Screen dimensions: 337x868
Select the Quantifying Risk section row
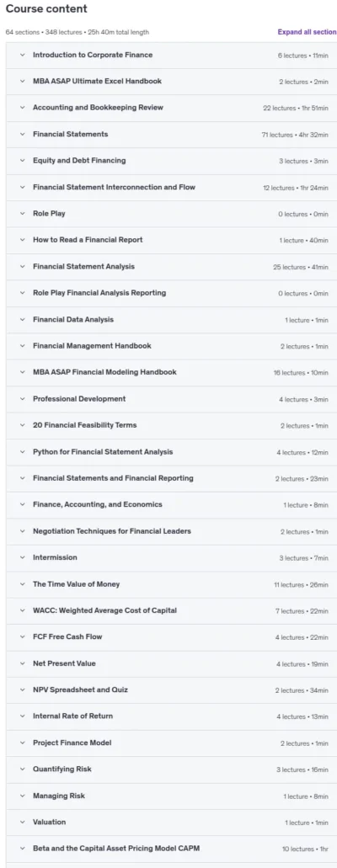click(171, 769)
